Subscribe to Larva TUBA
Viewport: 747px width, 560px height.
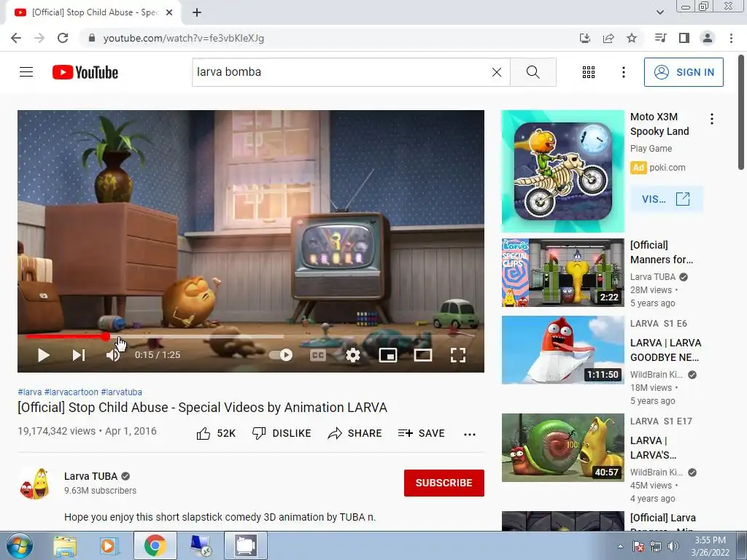[444, 483]
